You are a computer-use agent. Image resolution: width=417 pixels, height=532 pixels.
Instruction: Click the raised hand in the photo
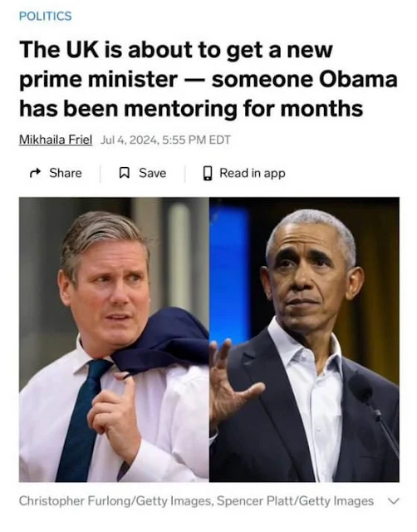[231, 383]
